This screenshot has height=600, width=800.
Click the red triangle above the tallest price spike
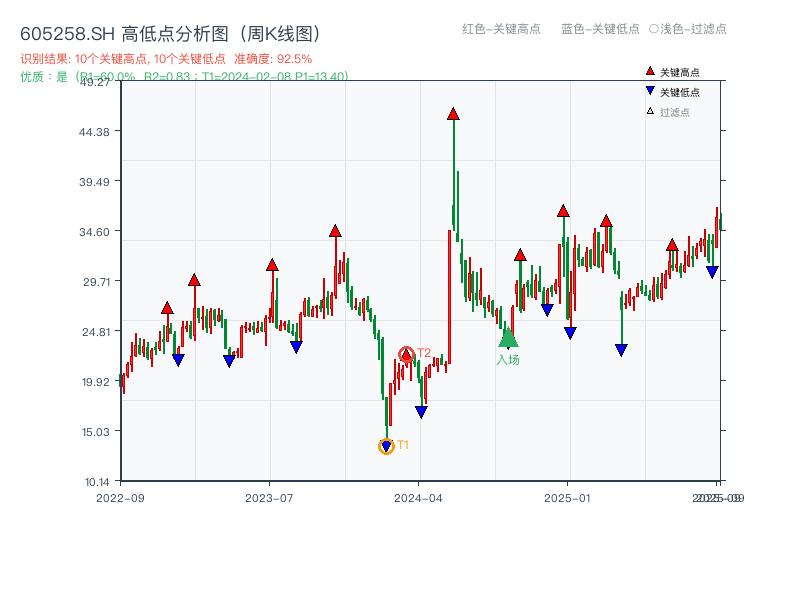click(452, 116)
